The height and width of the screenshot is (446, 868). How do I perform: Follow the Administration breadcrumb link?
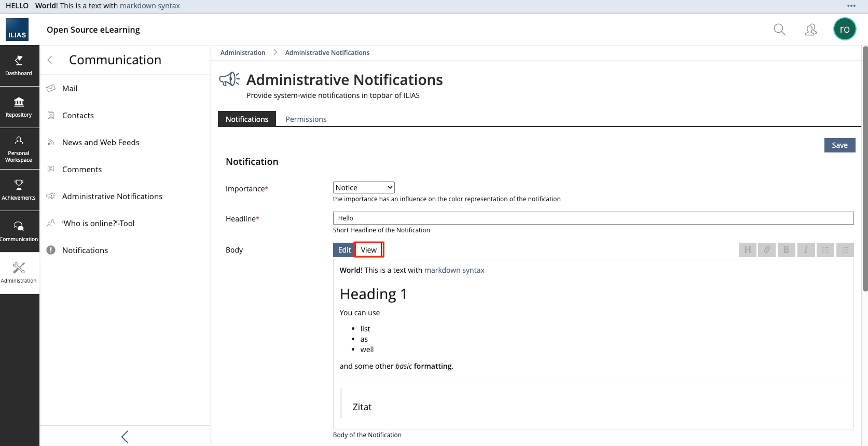pos(243,53)
